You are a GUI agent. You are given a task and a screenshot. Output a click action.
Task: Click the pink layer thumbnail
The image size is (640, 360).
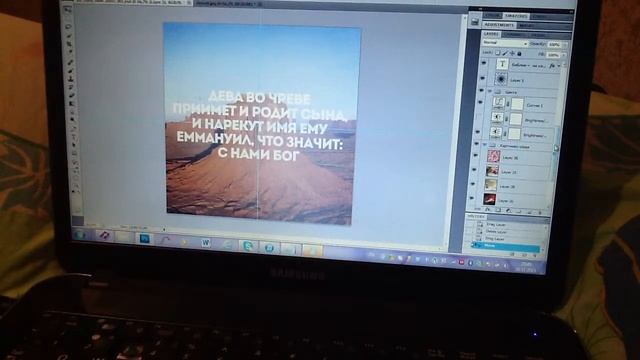[x=494, y=156]
